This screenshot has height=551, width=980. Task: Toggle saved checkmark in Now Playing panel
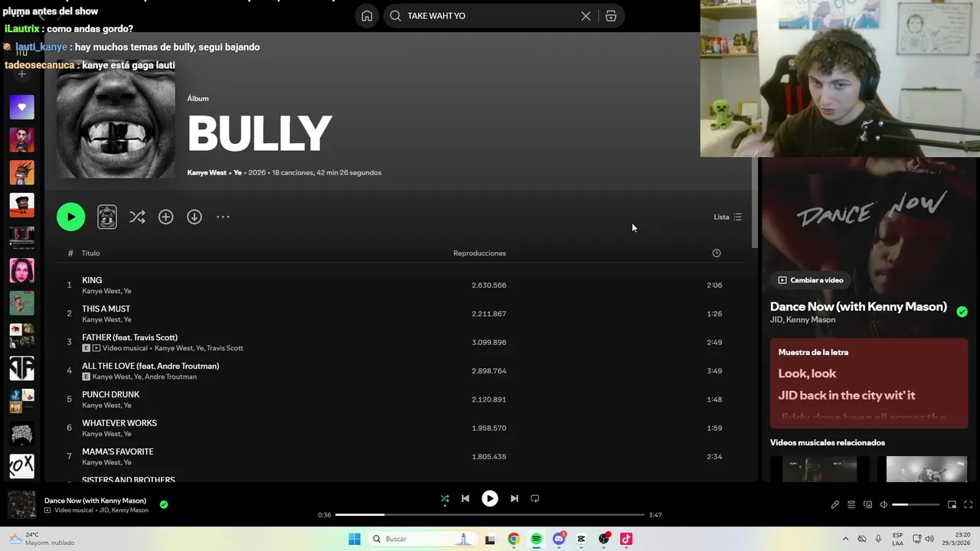[962, 311]
